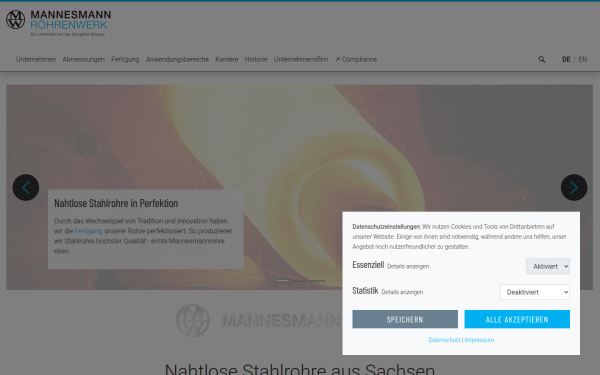Image resolution: width=600 pixels, height=375 pixels.
Task: Follow the external Compliance link
Action: click(x=356, y=59)
